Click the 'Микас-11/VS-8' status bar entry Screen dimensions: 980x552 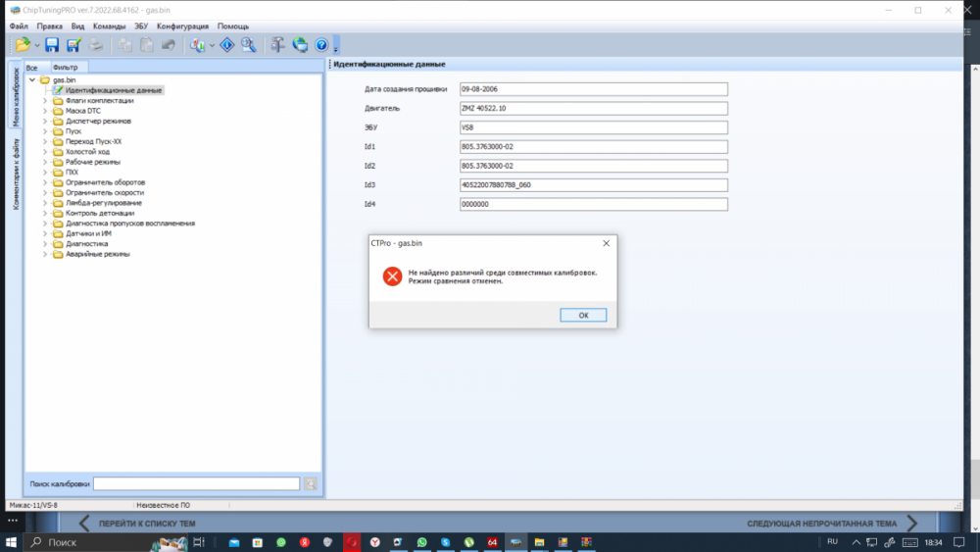tap(33, 505)
